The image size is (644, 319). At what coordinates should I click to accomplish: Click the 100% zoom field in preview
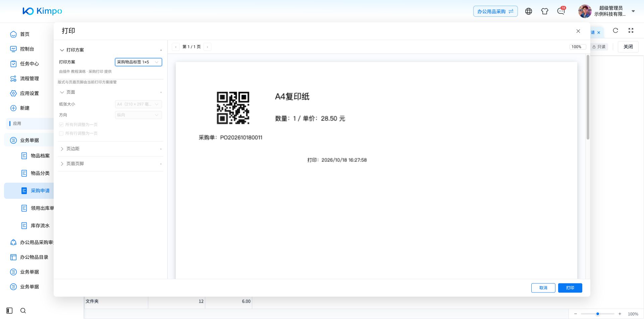(x=578, y=47)
